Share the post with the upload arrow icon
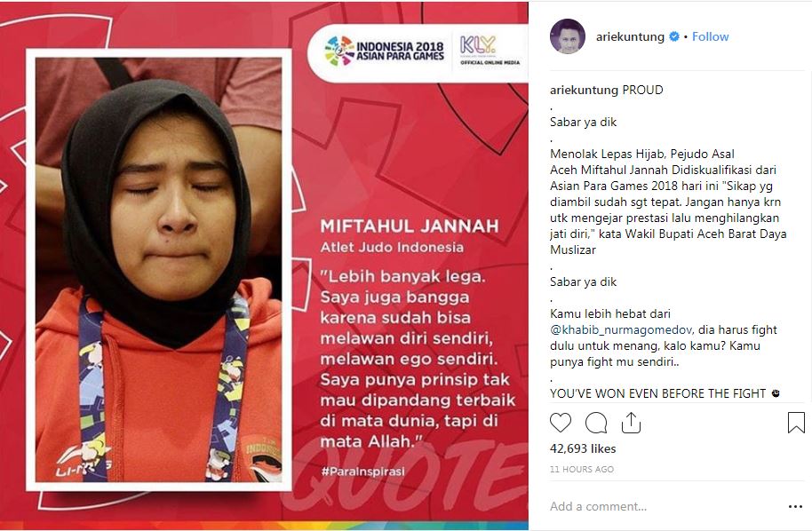812x531 pixels. (631, 423)
